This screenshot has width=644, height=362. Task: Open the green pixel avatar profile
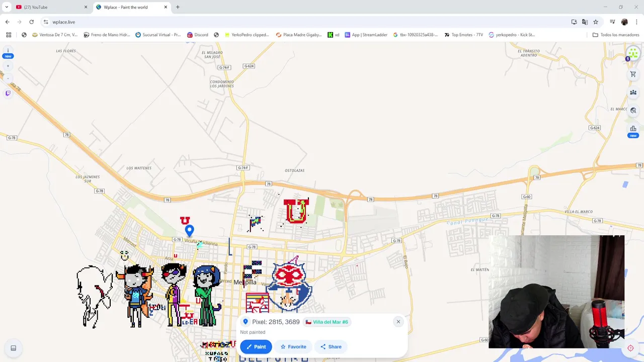coord(633,53)
